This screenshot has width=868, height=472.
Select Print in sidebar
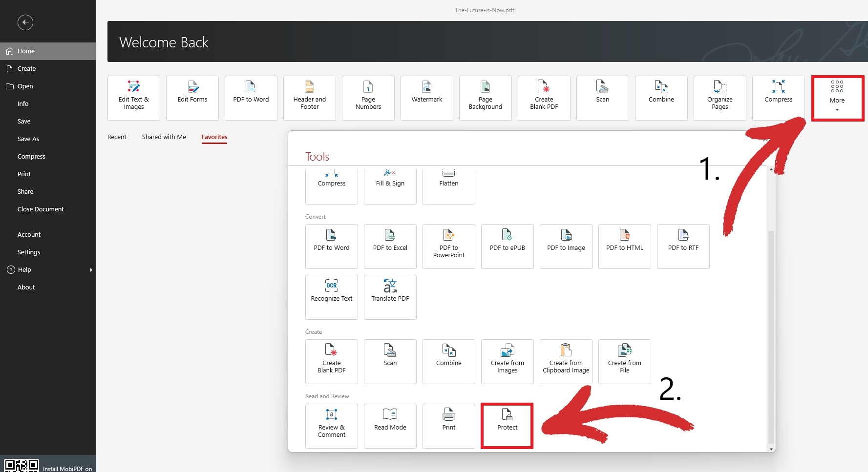[48, 174]
